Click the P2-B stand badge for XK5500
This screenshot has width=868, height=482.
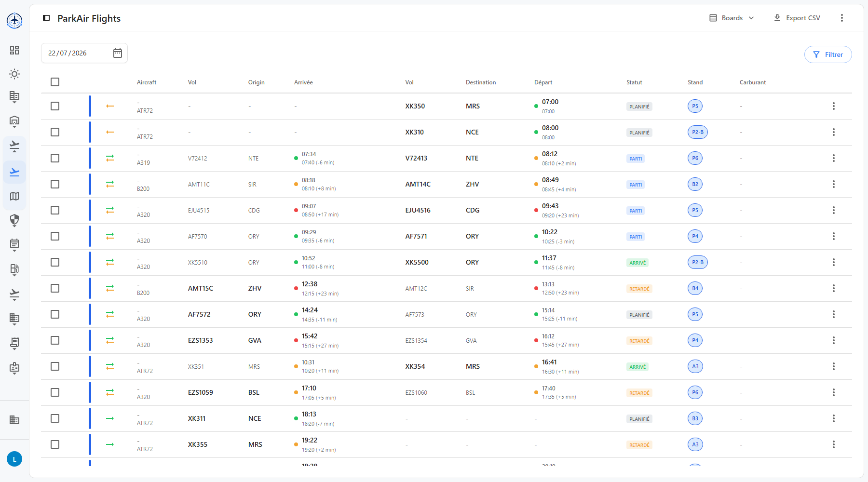pyautogui.click(x=697, y=262)
